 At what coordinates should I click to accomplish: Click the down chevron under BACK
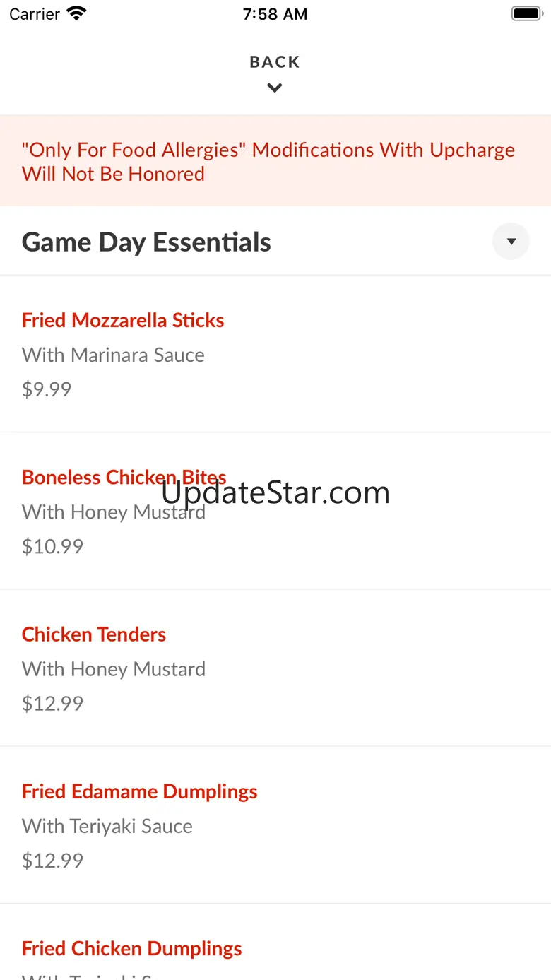[275, 88]
